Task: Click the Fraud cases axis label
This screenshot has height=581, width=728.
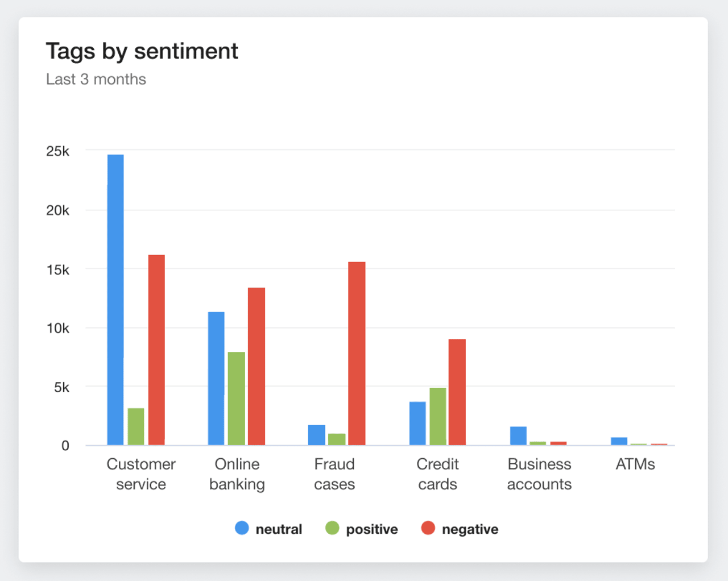Action: pyautogui.click(x=334, y=474)
